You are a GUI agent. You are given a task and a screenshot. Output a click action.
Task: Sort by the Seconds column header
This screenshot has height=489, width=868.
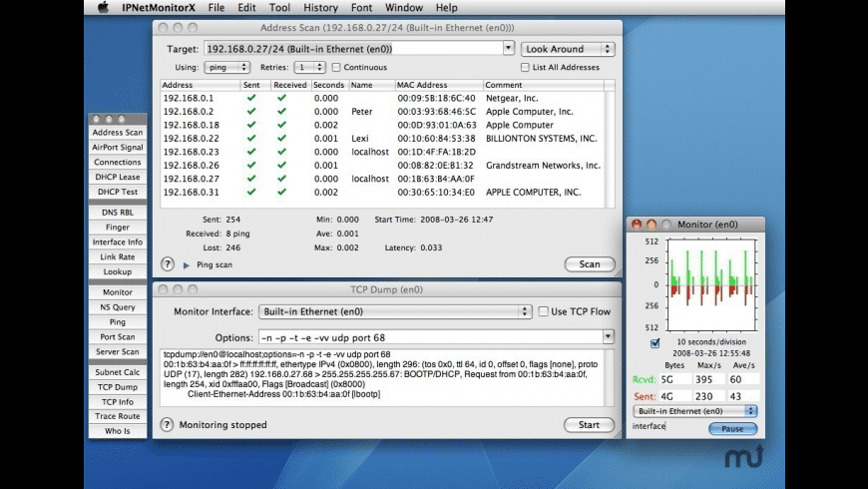(329, 85)
